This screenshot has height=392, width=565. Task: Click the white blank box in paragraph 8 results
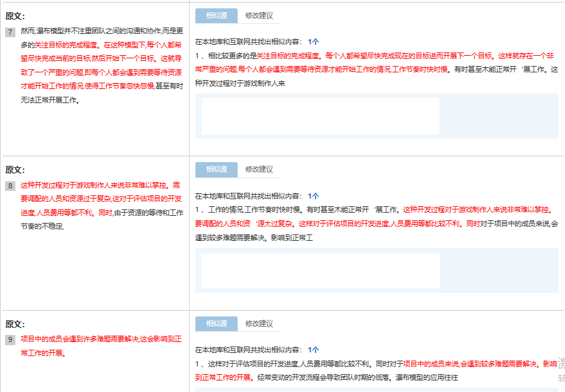click(320, 270)
